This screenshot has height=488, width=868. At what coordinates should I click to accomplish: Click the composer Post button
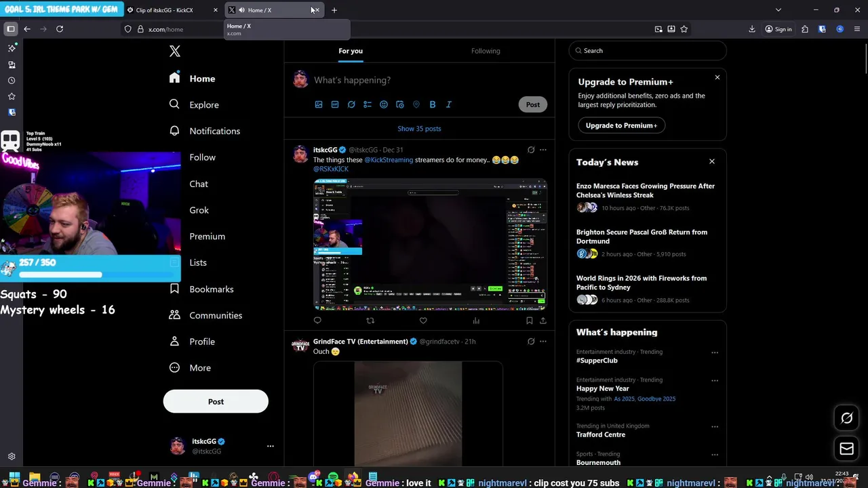[x=533, y=104]
